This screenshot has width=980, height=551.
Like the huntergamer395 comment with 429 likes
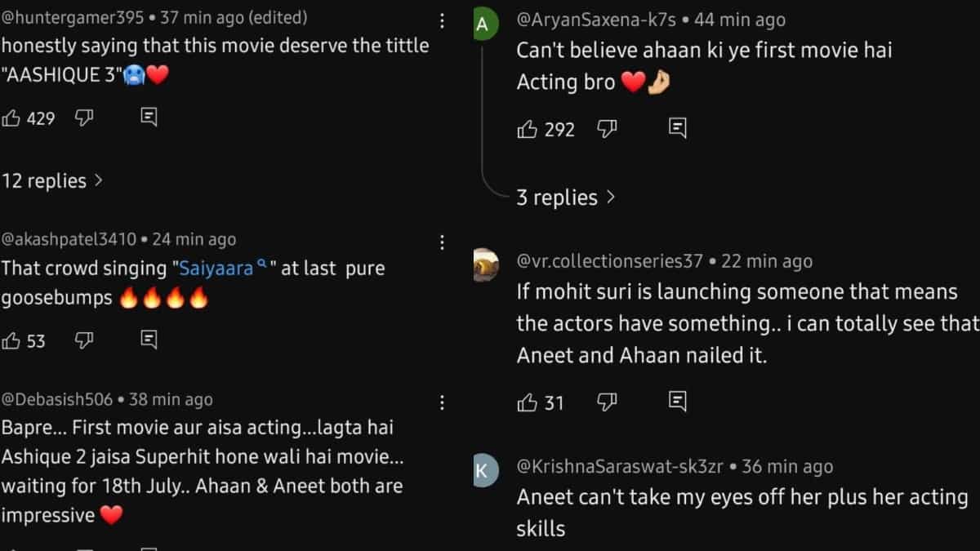pos(12,118)
